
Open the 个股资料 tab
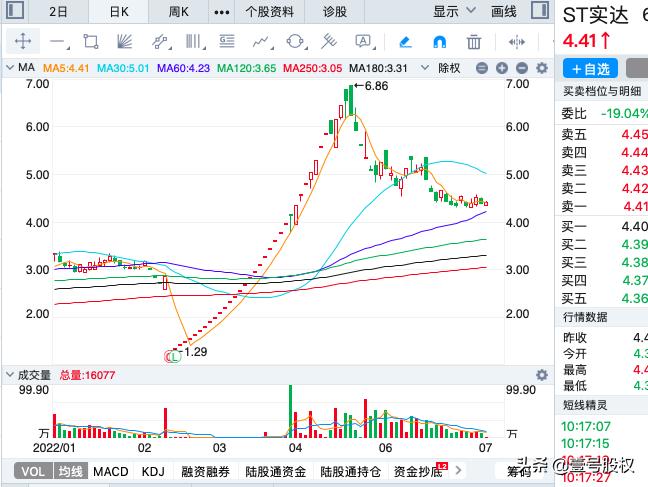point(269,12)
